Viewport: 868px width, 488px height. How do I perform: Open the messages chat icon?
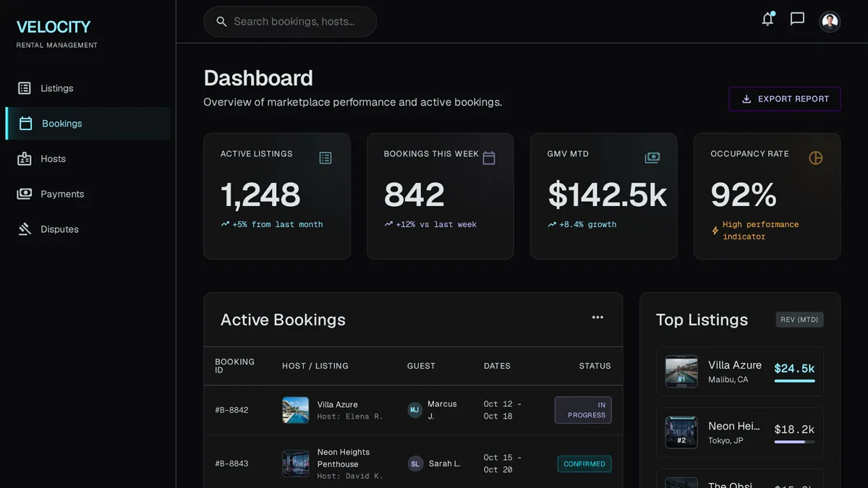[x=797, y=20]
